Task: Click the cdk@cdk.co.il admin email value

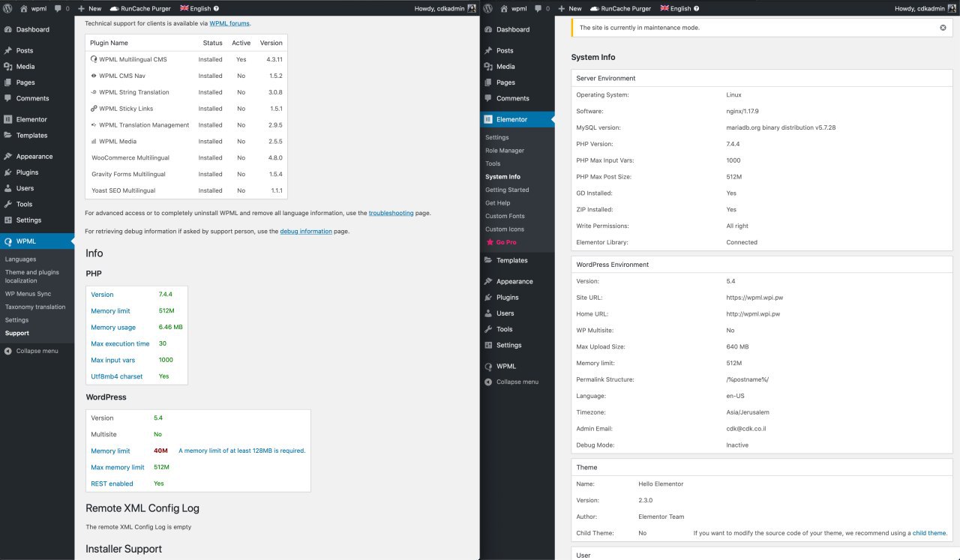Action: click(x=745, y=429)
